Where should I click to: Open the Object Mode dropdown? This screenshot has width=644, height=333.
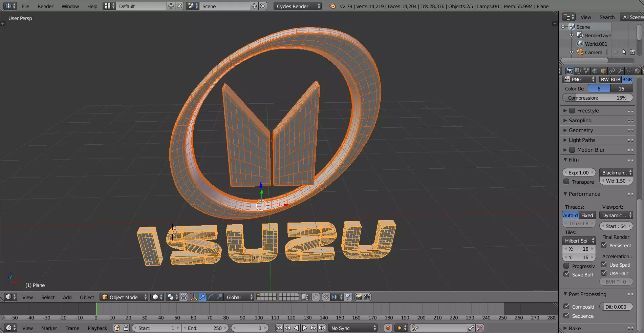pos(124,297)
